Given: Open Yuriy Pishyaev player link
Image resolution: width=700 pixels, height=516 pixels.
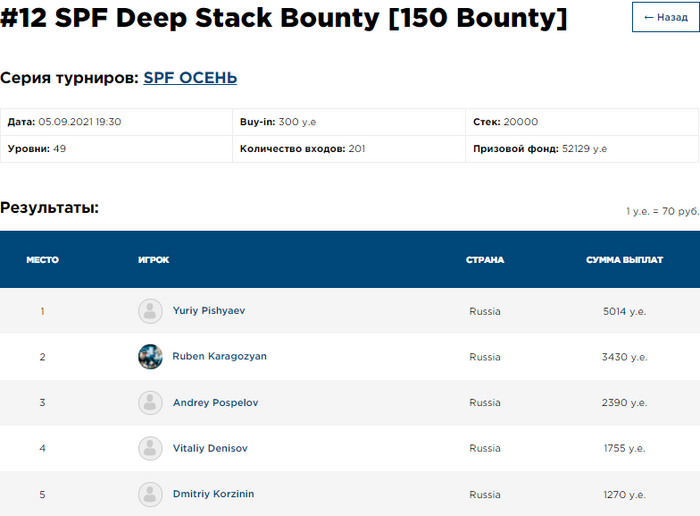Looking at the screenshot, I should (208, 311).
